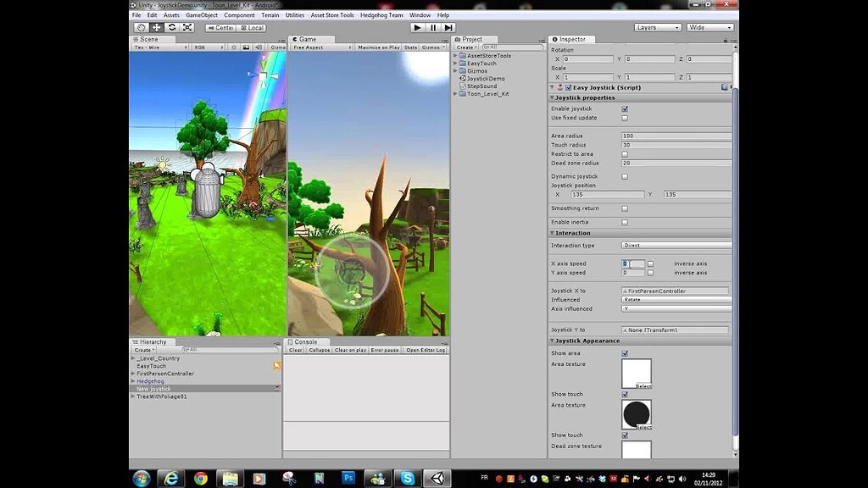
Task: Click the Clear on play button in Console
Action: (x=352, y=349)
